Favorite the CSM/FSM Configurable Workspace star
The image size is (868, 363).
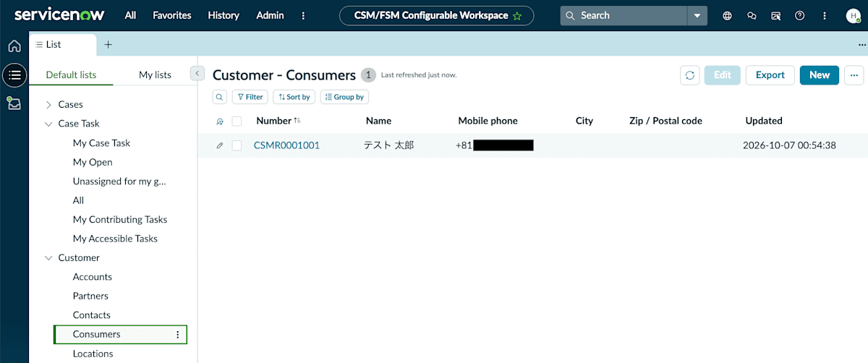[x=517, y=16]
